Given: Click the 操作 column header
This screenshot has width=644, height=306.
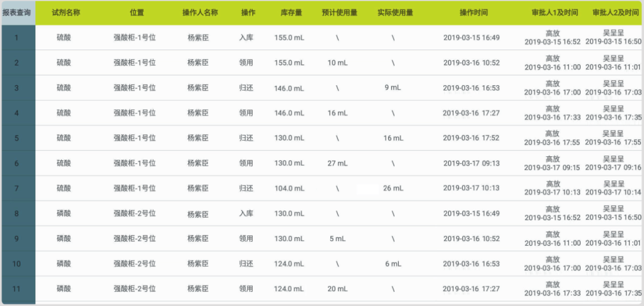Looking at the screenshot, I should [x=248, y=13].
